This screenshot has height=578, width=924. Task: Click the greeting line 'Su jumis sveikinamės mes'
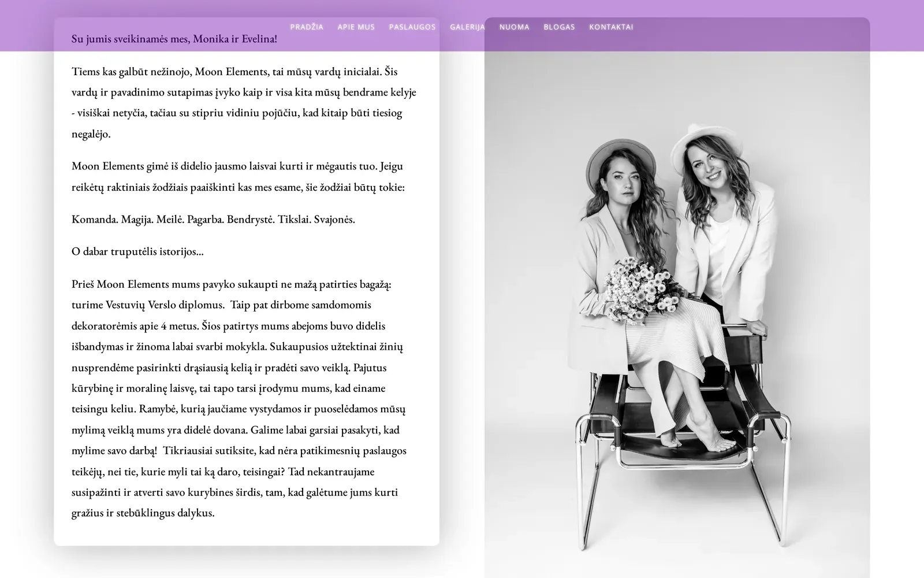pos(174,39)
